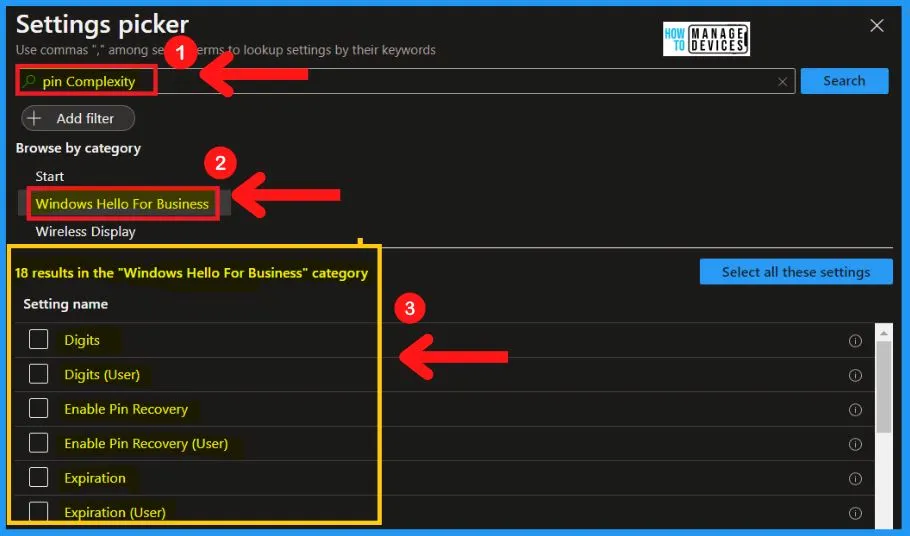This screenshot has height=536, width=910.
Task: Select Windows Hello For Business category
Action: click(x=122, y=204)
